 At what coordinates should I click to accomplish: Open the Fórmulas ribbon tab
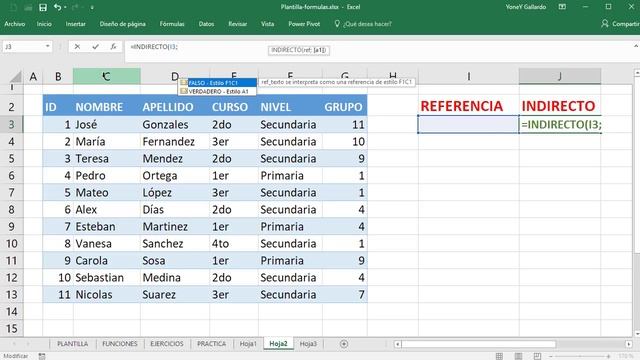point(172,24)
